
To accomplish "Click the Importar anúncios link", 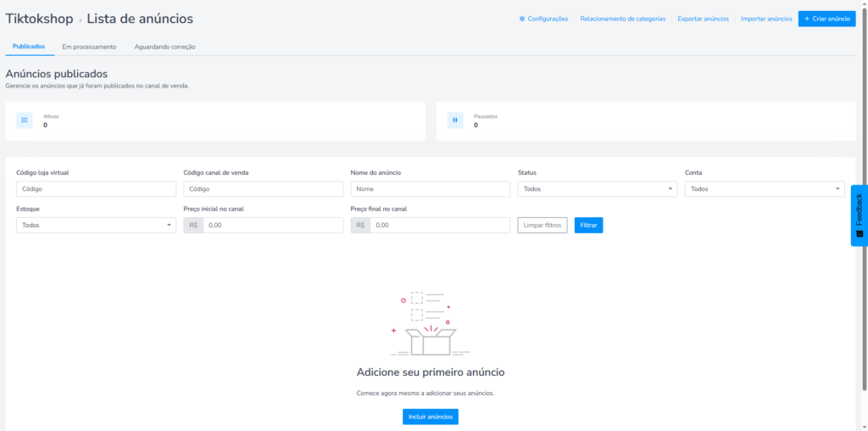I will (x=766, y=19).
